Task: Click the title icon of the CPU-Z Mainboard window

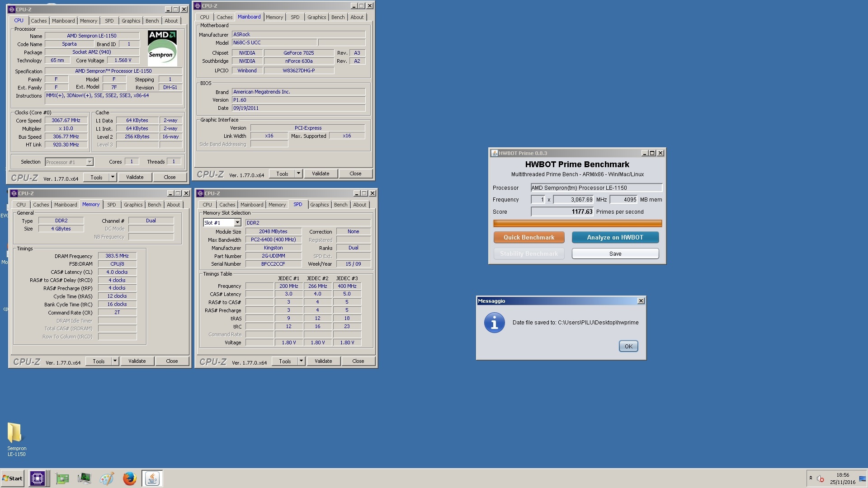Action: click(197, 6)
